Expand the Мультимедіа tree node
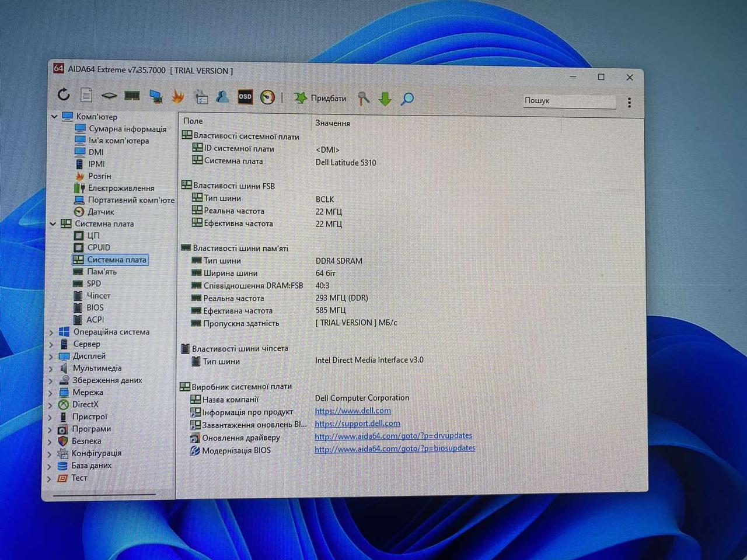 click(x=51, y=369)
